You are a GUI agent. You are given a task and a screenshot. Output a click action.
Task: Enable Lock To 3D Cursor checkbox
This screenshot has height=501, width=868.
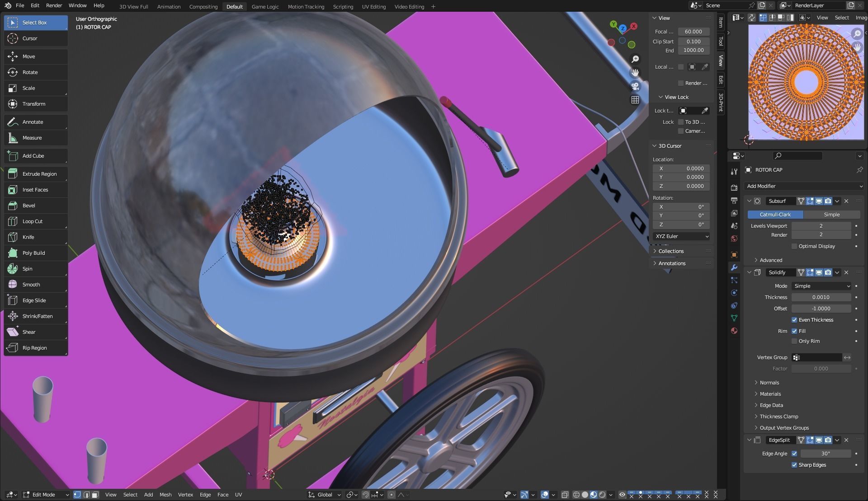pyautogui.click(x=681, y=122)
